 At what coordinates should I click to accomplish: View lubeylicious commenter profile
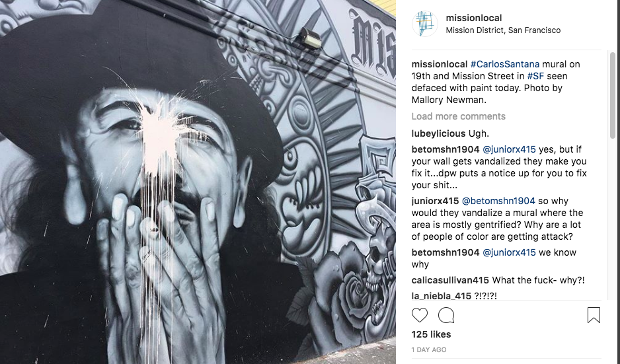(438, 133)
